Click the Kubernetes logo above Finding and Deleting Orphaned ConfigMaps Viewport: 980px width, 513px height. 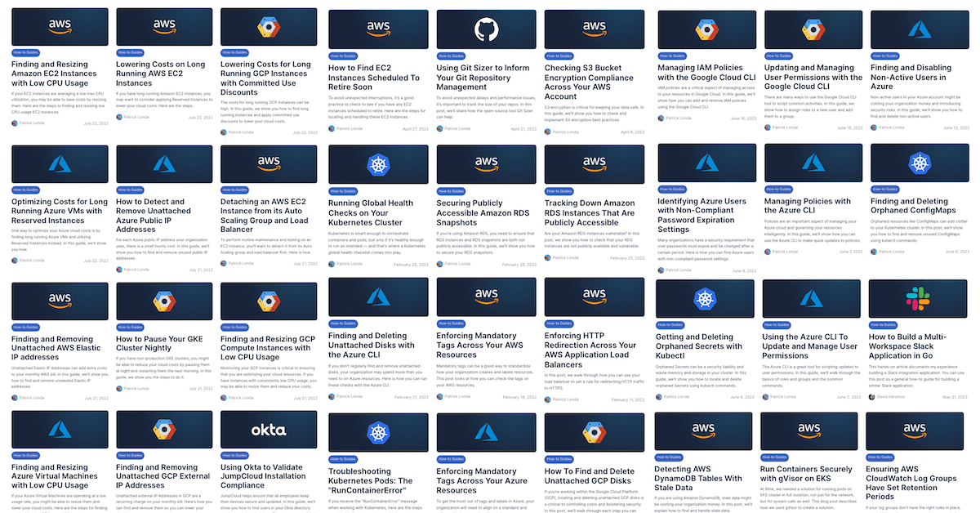(x=919, y=163)
